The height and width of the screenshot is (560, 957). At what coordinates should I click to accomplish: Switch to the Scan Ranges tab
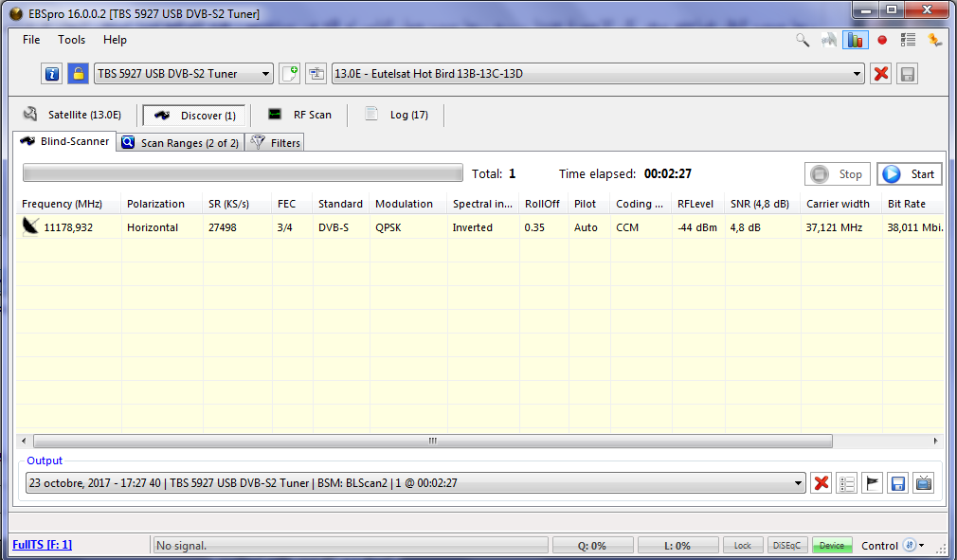pyautogui.click(x=180, y=143)
